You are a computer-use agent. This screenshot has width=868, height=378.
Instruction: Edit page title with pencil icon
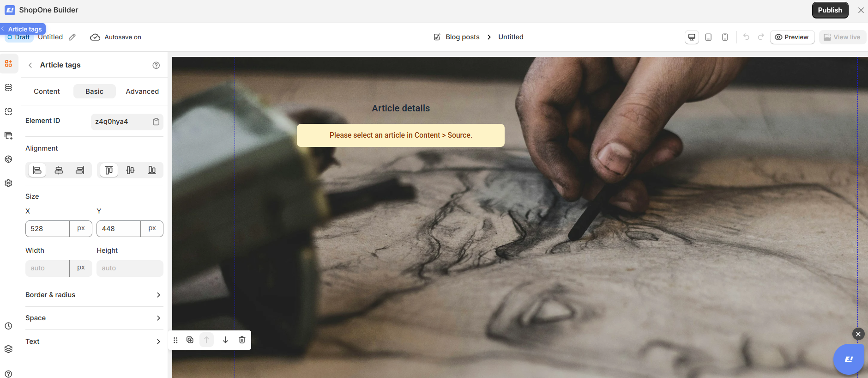(x=72, y=37)
